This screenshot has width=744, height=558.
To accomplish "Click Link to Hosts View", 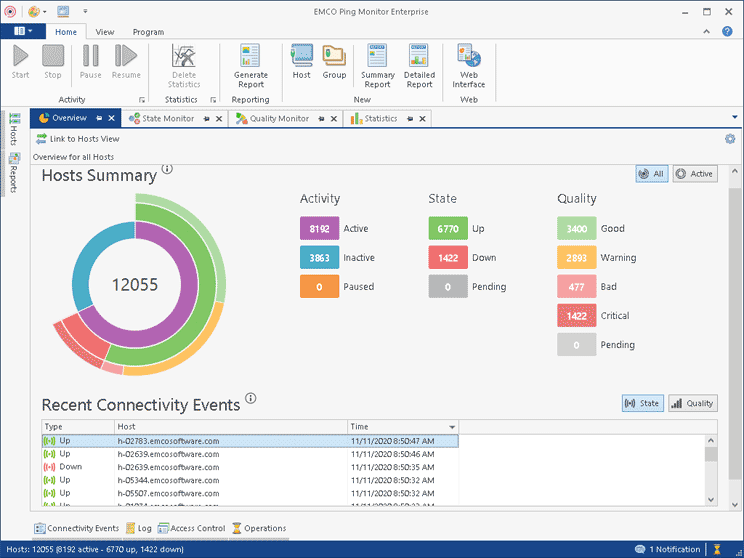I will [x=78, y=139].
